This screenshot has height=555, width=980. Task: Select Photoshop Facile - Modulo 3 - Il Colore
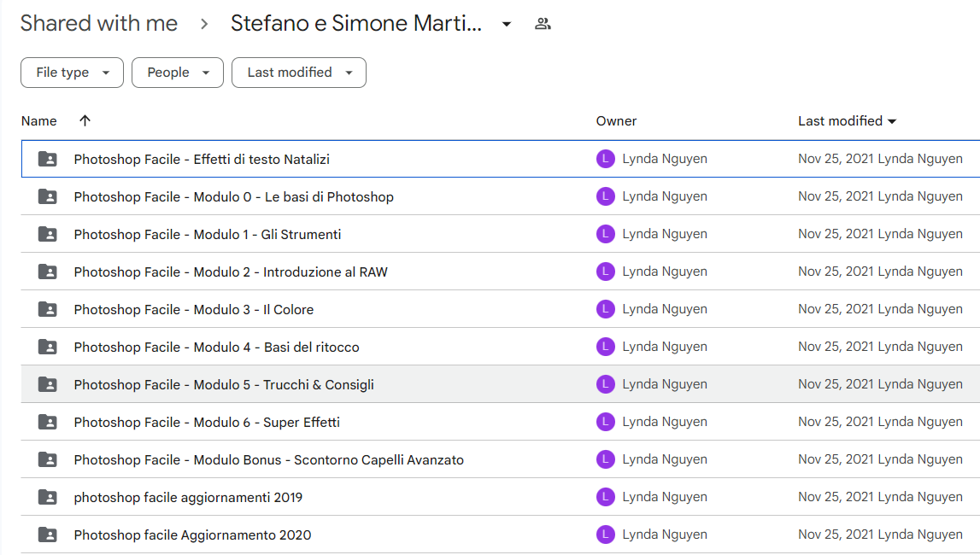(194, 309)
